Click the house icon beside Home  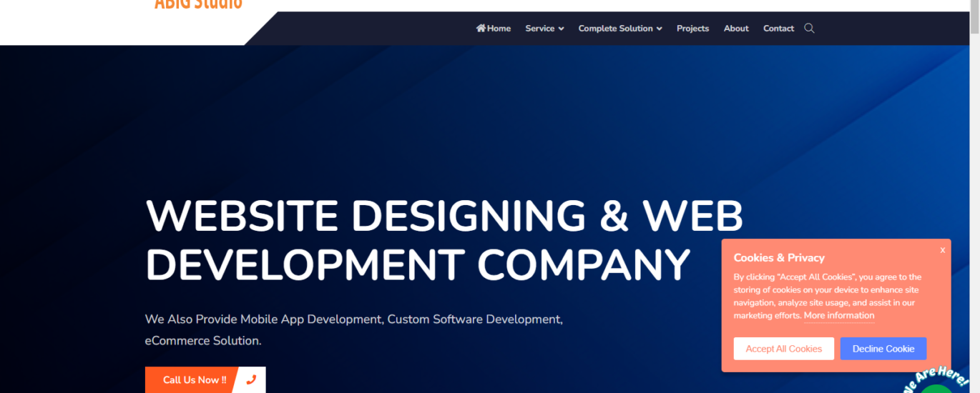point(481,29)
